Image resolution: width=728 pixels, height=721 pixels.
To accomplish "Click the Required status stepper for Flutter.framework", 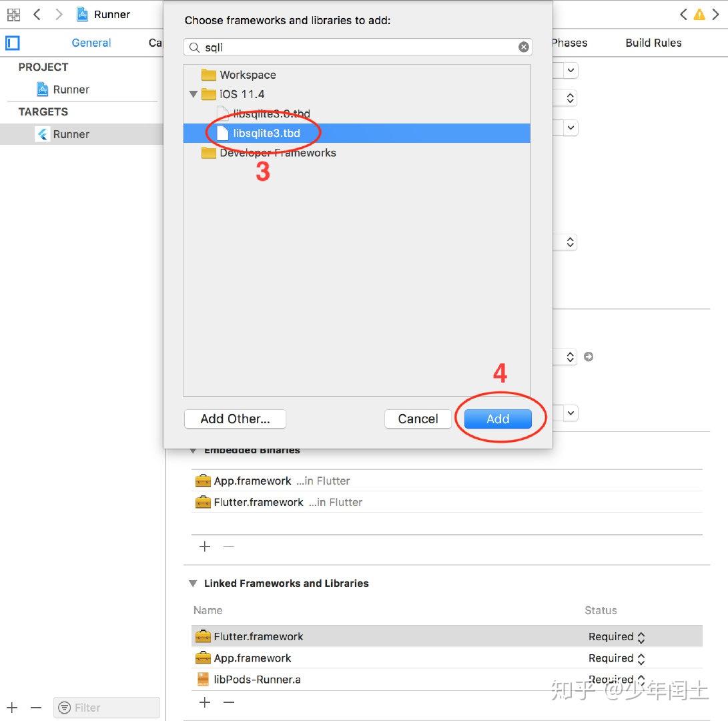I will click(x=640, y=636).
